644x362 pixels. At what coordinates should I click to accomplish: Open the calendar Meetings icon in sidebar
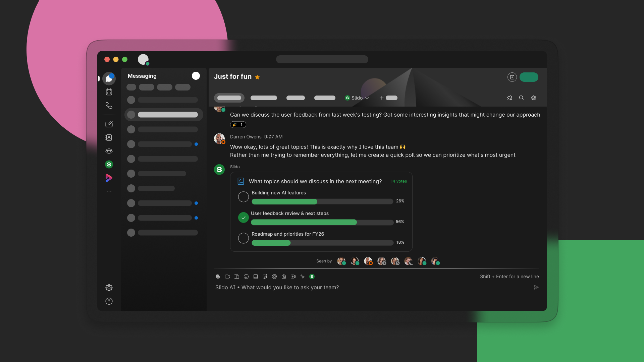(x=109, y=92)
